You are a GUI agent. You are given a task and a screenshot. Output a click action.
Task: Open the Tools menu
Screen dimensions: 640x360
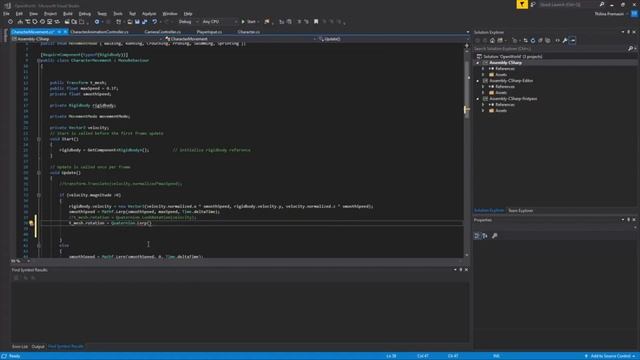click(x=118, y=13)
